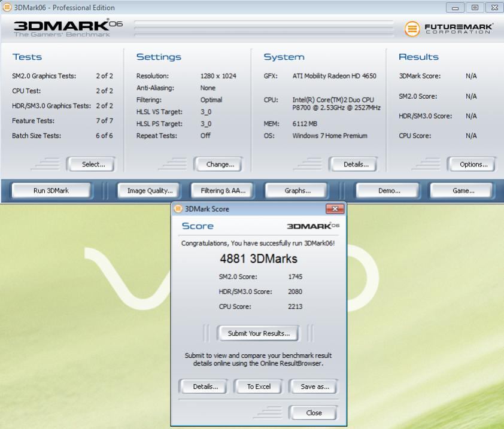
Task: Open test selection with Select... button
Action: [90, 164]
